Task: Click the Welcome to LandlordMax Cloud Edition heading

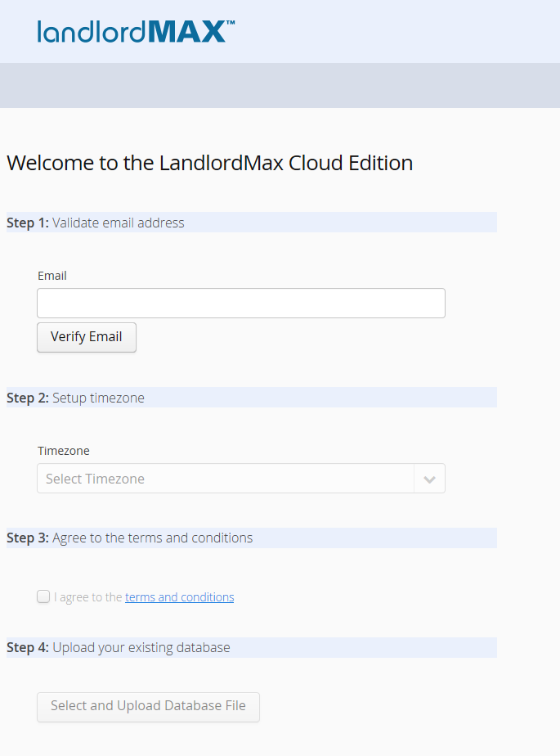Action: click(209, 163)
